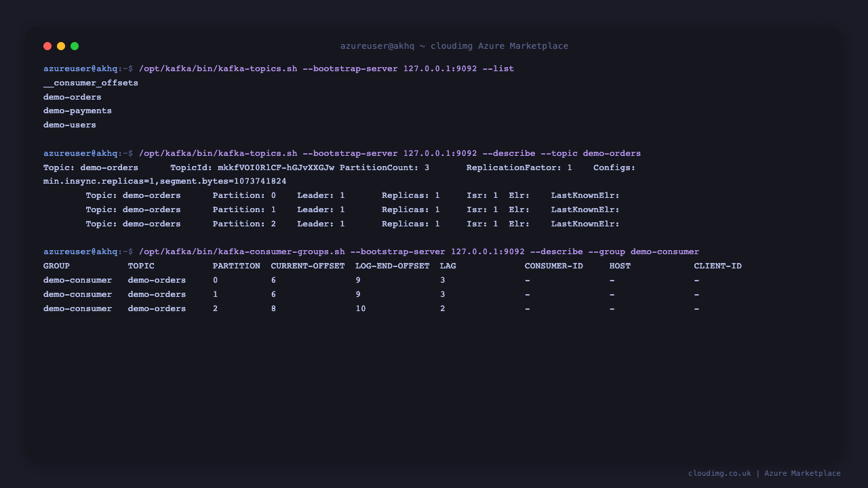Click the TOPIC column header
The height and width of the screenshot is (488, 868).
tap(141, 266)
